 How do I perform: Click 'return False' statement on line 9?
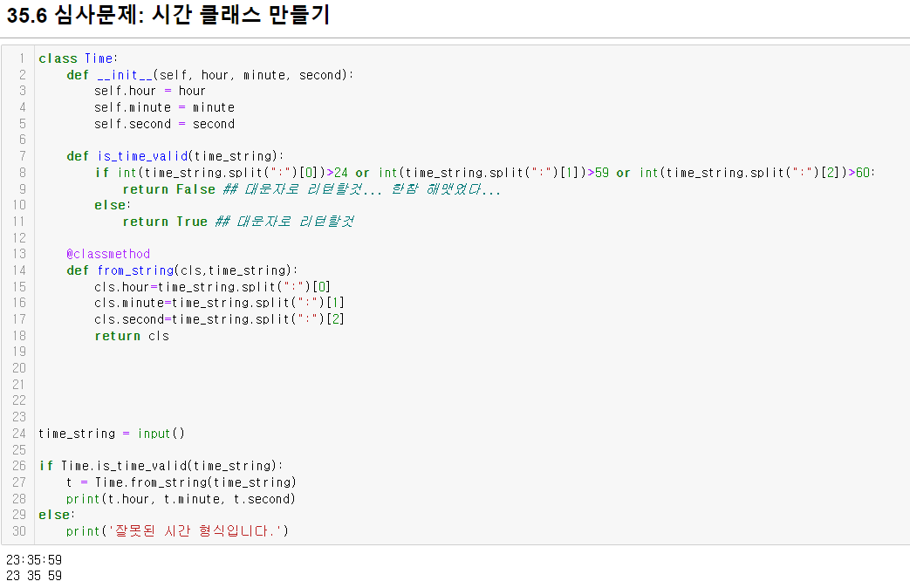[x=169, y=189]
